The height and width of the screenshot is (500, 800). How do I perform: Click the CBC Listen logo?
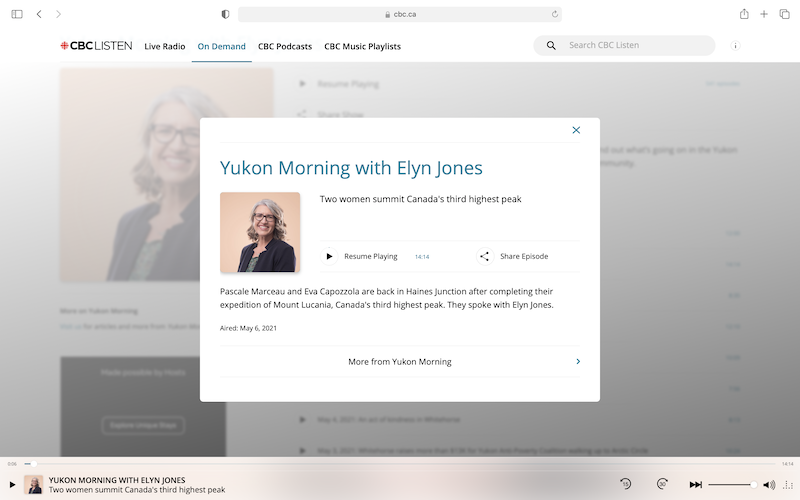point(96,46)
